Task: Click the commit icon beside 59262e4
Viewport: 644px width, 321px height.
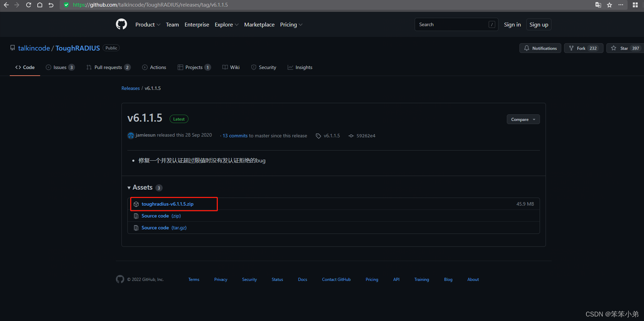Action: [351, 136]
